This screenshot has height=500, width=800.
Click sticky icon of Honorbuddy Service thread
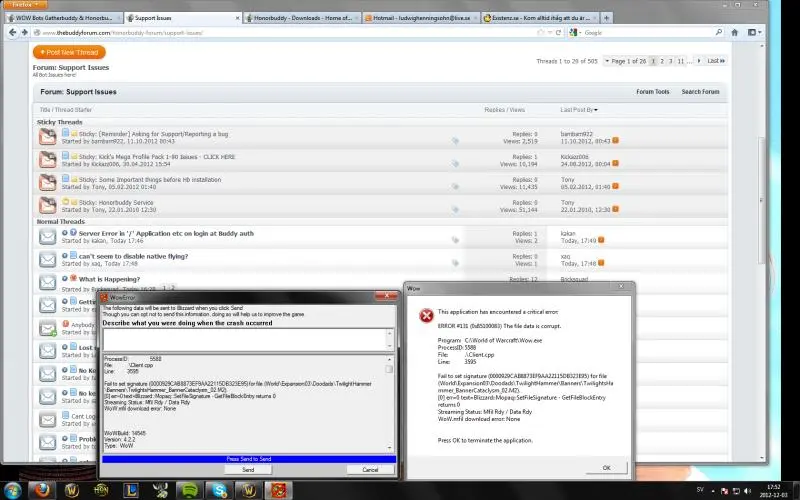(x=47, y=205)
